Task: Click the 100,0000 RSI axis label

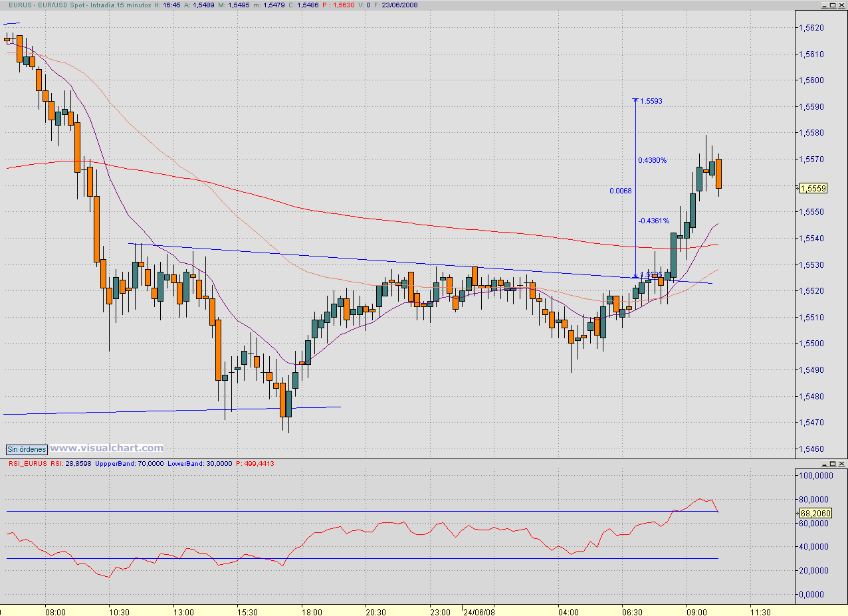Action: coord(816,476)
